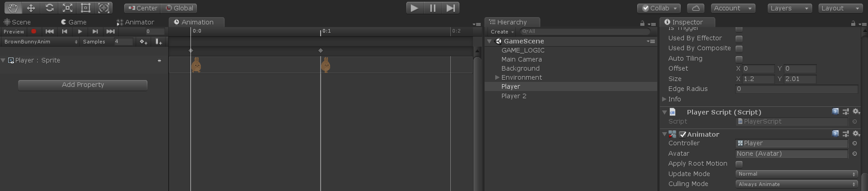The width and height of the screenshot is (868, 191).
Task: Collapse the Player : Sprite property
Action: 3,60
